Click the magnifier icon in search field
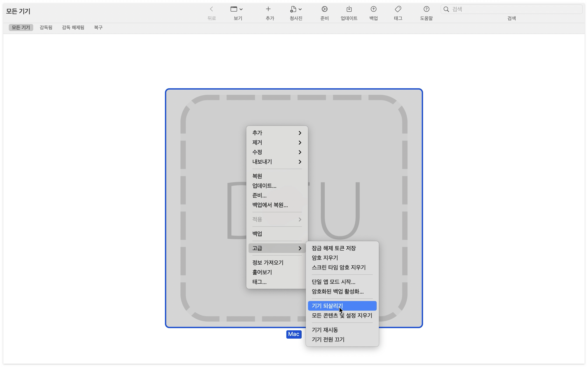 coord(446,9)
